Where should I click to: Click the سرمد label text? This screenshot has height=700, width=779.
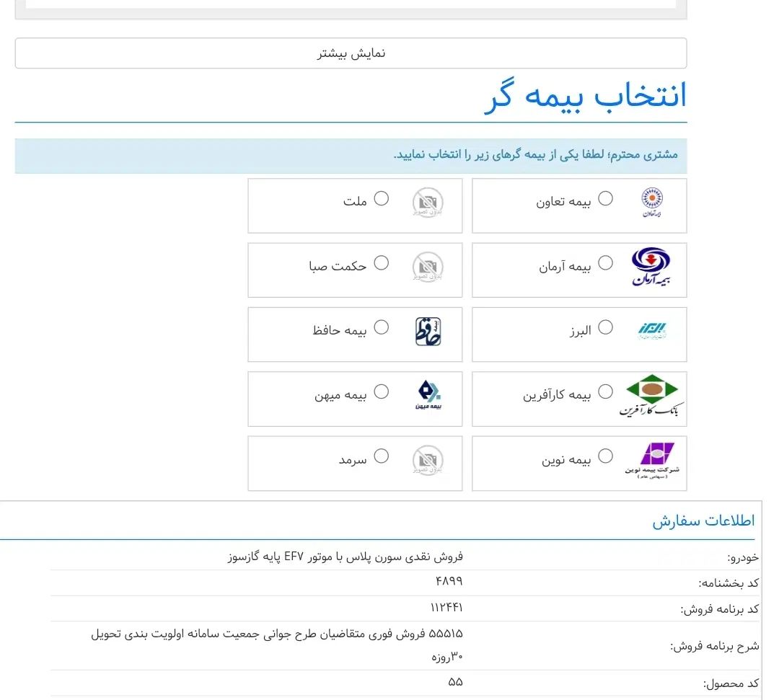(x=353, y=460)
